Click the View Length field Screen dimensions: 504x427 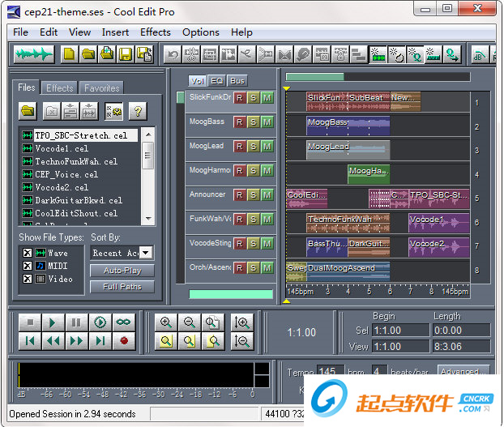tap(461, 346)
